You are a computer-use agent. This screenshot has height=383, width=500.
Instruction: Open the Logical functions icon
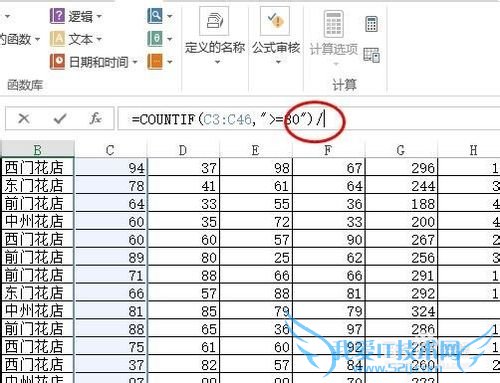57,16
